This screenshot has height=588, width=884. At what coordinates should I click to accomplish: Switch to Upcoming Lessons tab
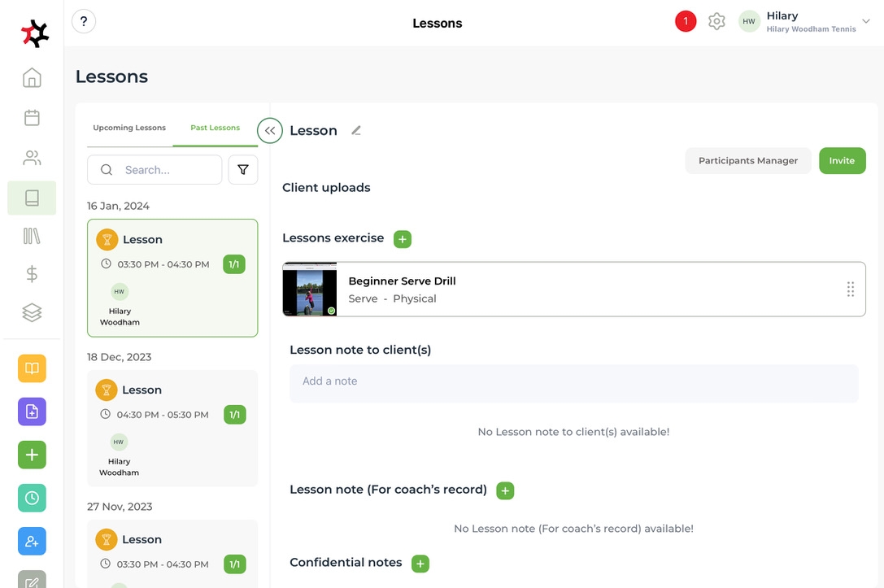click(x=129, y=128)
